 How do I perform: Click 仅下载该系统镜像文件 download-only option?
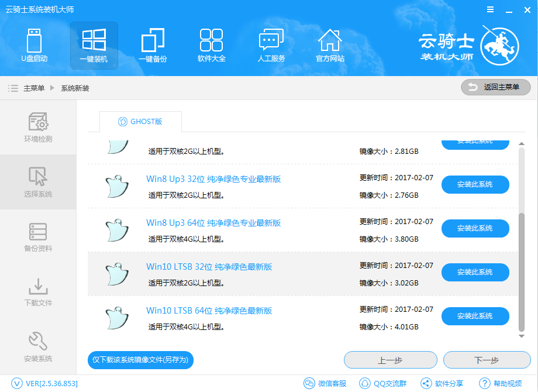(x=140, y=360)
